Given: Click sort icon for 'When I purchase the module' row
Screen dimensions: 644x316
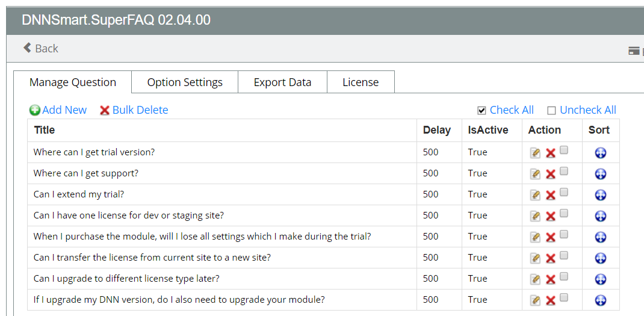Looking at the screenshot, I should pos(601,237).
